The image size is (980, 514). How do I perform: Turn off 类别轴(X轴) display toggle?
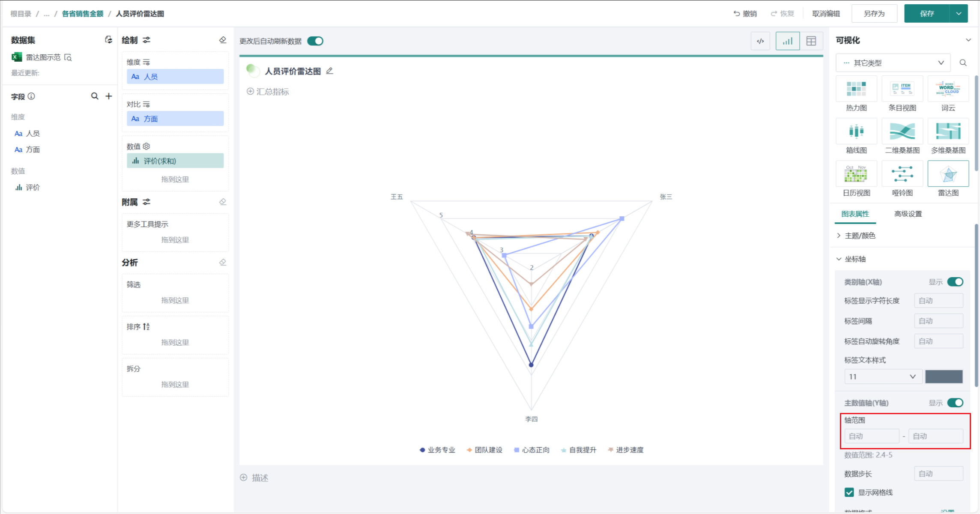coord(955,282)
